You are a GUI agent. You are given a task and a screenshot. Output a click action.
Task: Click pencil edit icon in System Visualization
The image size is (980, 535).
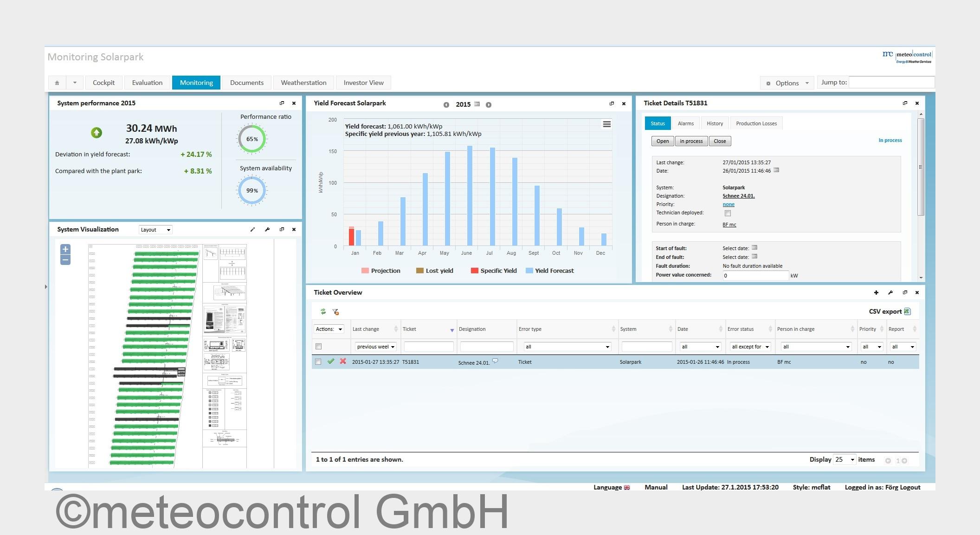(252, 229)
